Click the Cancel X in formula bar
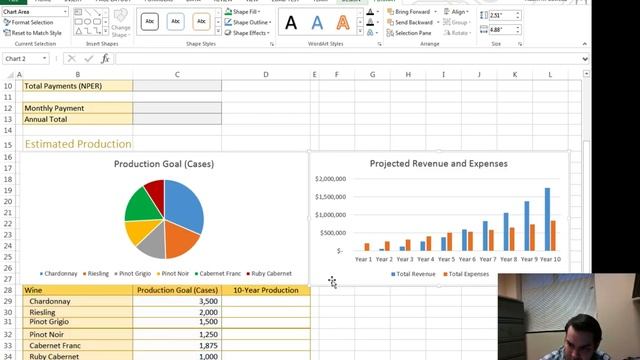This screenshot has height=360, width=640. point(71,59)
